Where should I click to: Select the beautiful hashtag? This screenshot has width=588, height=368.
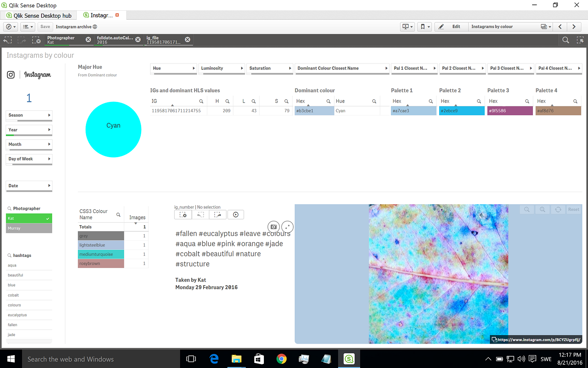click(29, 275)
